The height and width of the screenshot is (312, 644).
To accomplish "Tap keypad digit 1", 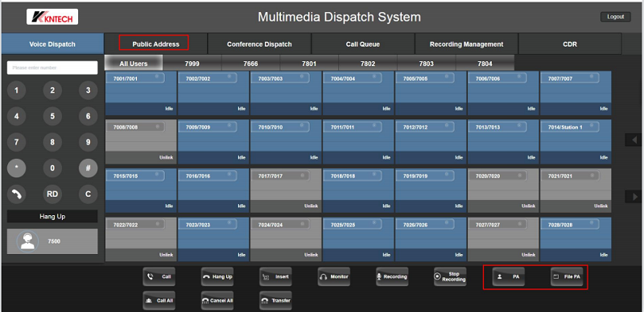I will click(x=17, y=90).
